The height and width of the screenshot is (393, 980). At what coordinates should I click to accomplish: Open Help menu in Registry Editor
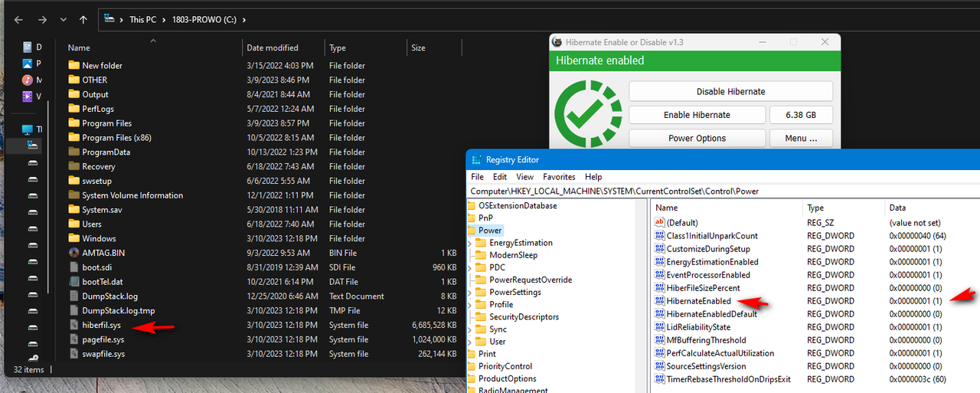[x=593, y=177]
